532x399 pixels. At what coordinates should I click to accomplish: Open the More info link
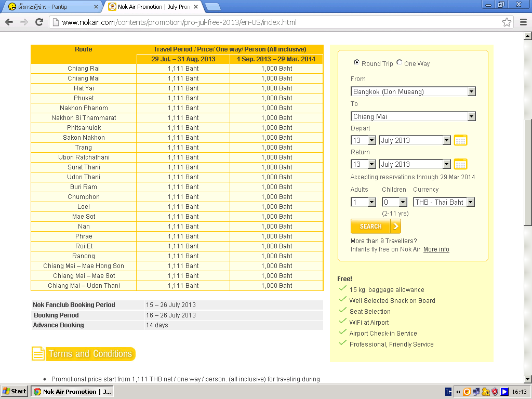[x=436, y=249]
